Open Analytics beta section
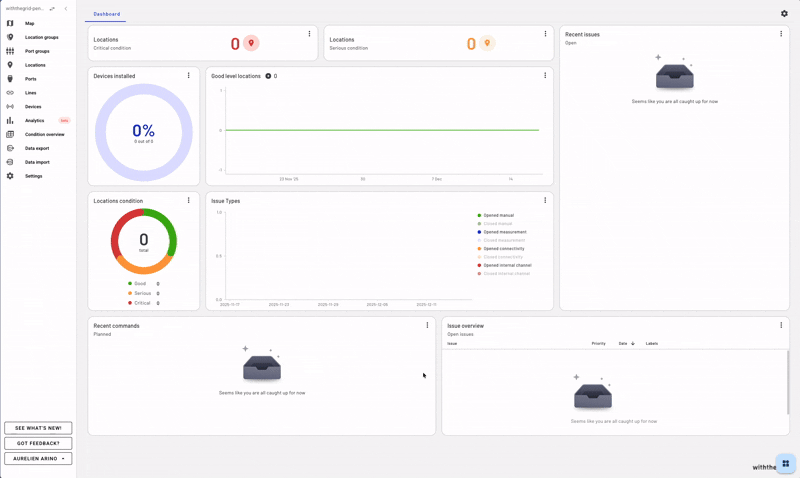 click(x=35, y=121)
